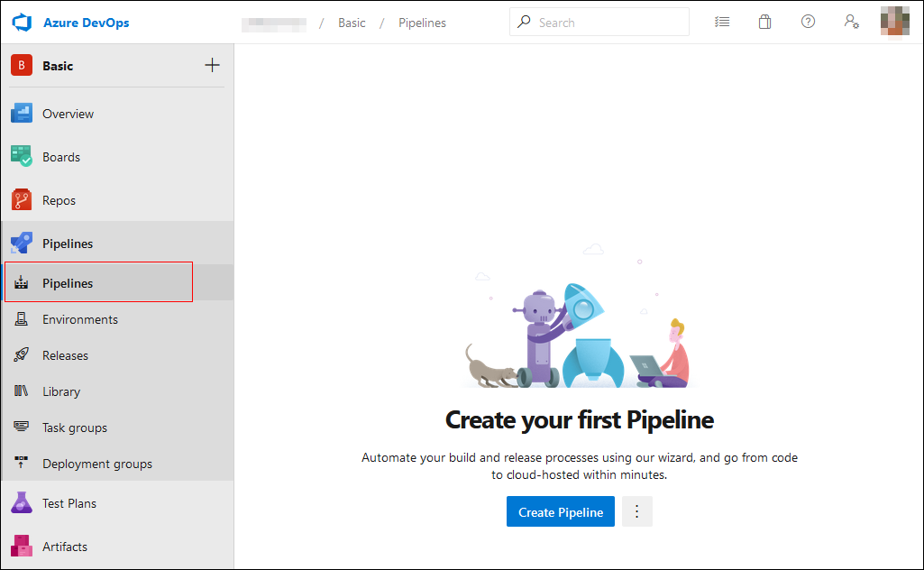Screen dimensions: 924x570
Task: Open the Help question mark icon
Action: pyautogui.click(x=808, y=22)
